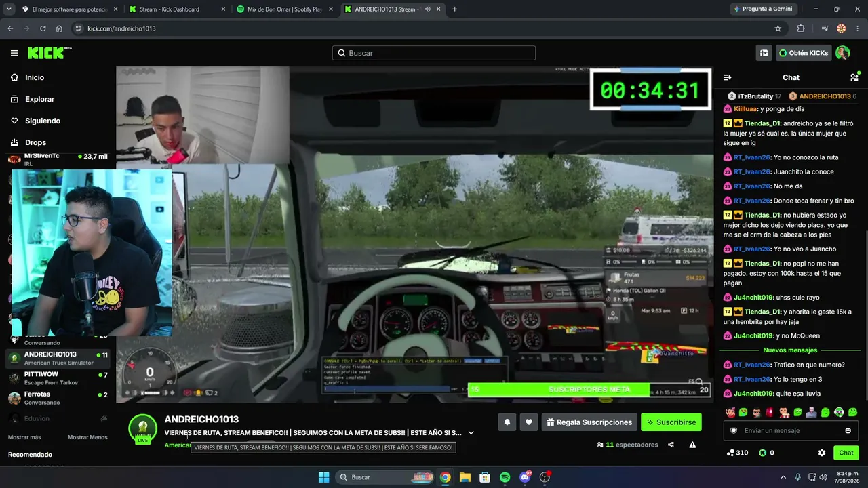Image resolution: width=868 pixels, height=488 pixels.
Task: Switch to the Spotify Don Omar tab
Action: pyautogui.click(x=284, y=9)
